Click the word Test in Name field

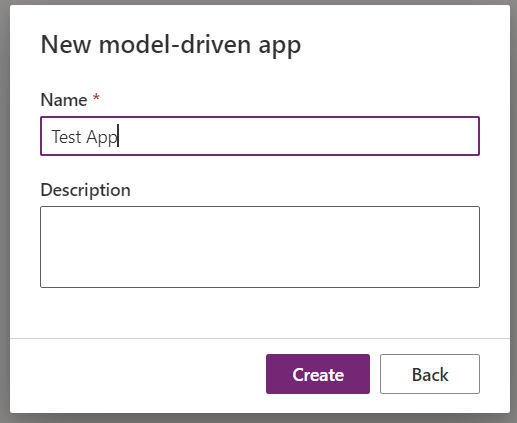point(67,137)
